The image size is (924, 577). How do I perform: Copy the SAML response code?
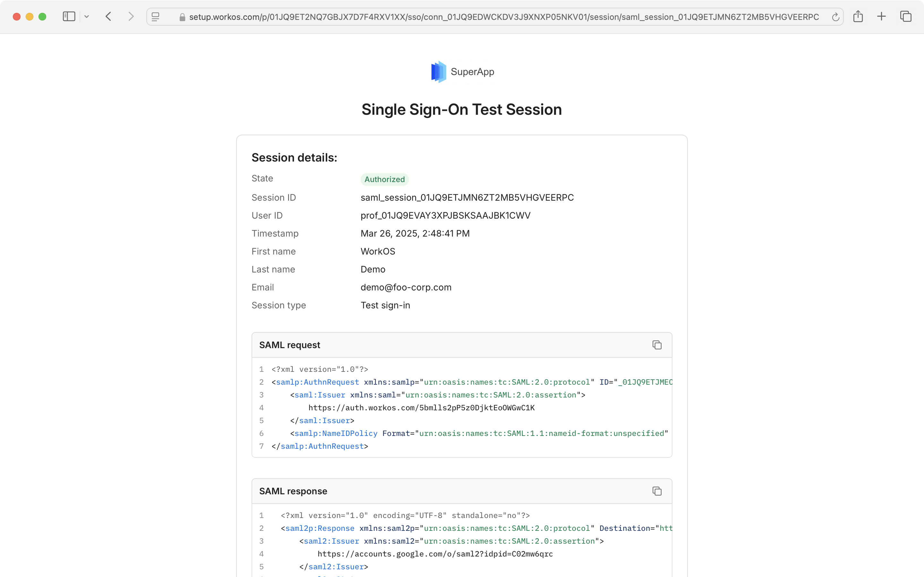[x=657, y=491]
